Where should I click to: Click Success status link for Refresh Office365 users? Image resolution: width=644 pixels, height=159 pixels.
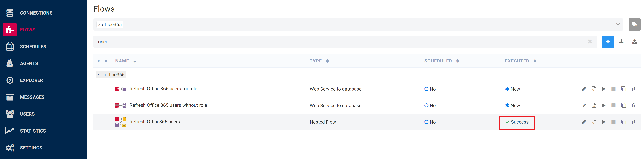click(x=520, y=122)
